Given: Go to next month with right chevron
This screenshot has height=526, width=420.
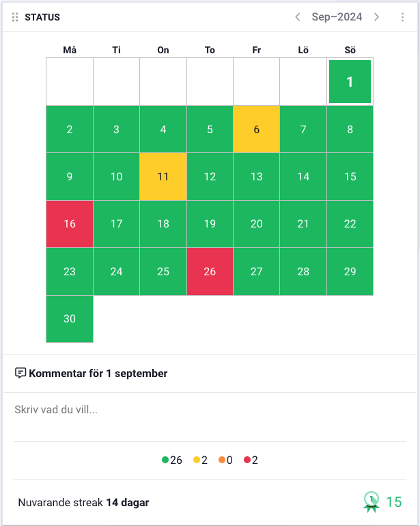Looking at the screenshot, I should (x=376, y=17).
